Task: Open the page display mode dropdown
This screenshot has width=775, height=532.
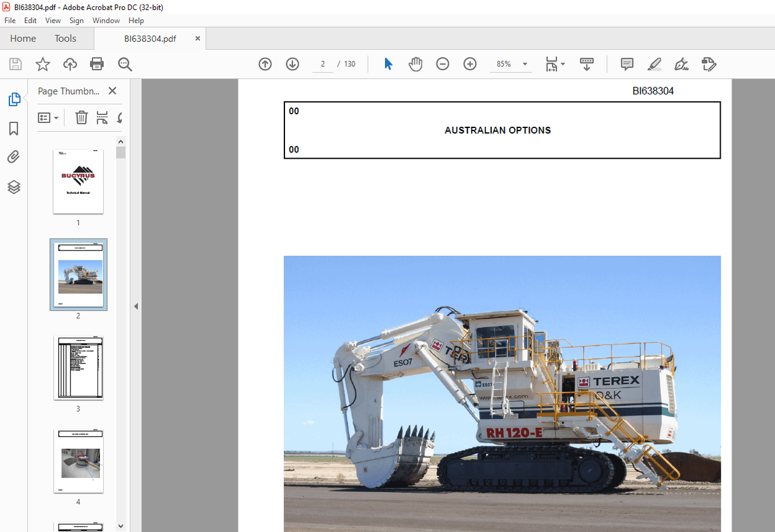Action: (x=555, y=64)
